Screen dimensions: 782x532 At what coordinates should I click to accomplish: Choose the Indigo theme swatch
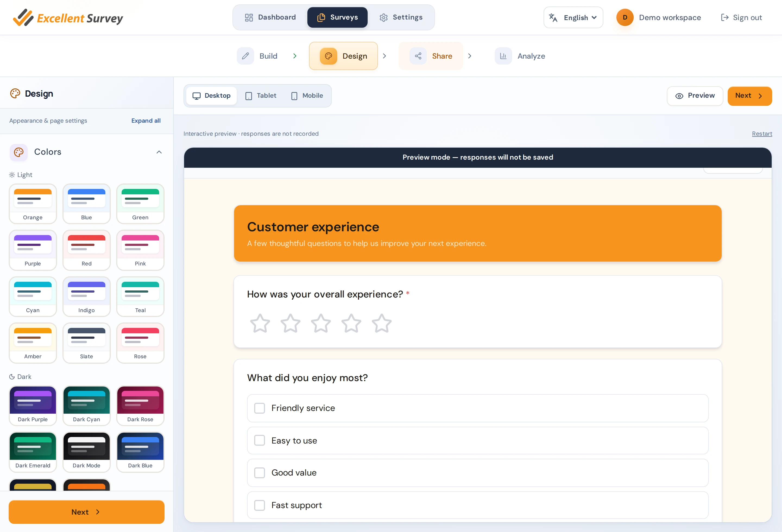click(x=86, y=297)
